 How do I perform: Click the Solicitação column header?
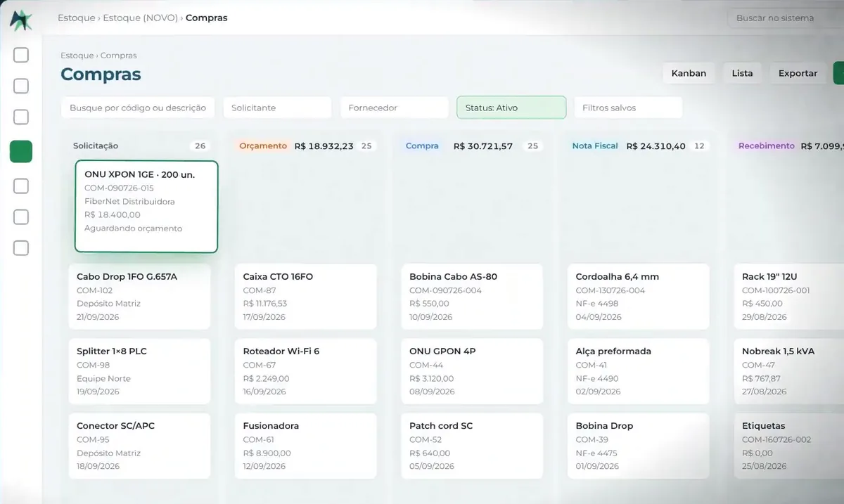[x=96, y=146]
